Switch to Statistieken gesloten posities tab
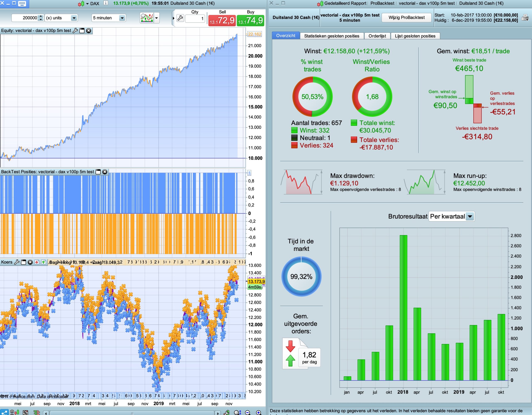532x415 pixels. (331, 36)
